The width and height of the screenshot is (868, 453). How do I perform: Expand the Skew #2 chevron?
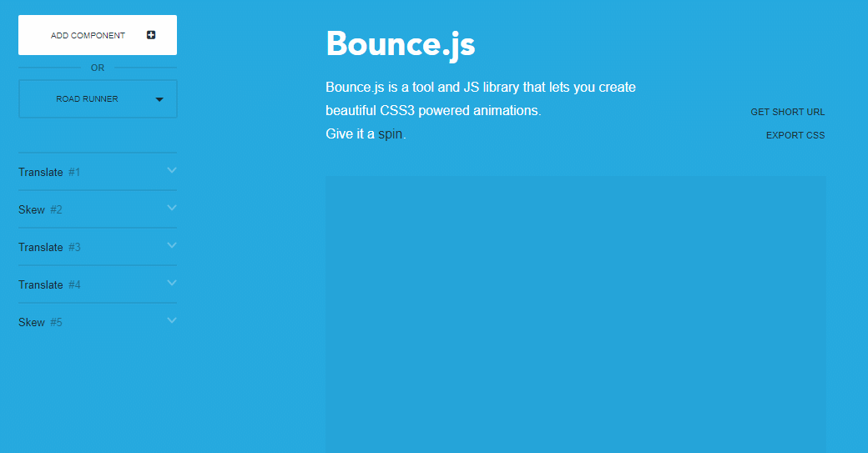coord(172,208)
